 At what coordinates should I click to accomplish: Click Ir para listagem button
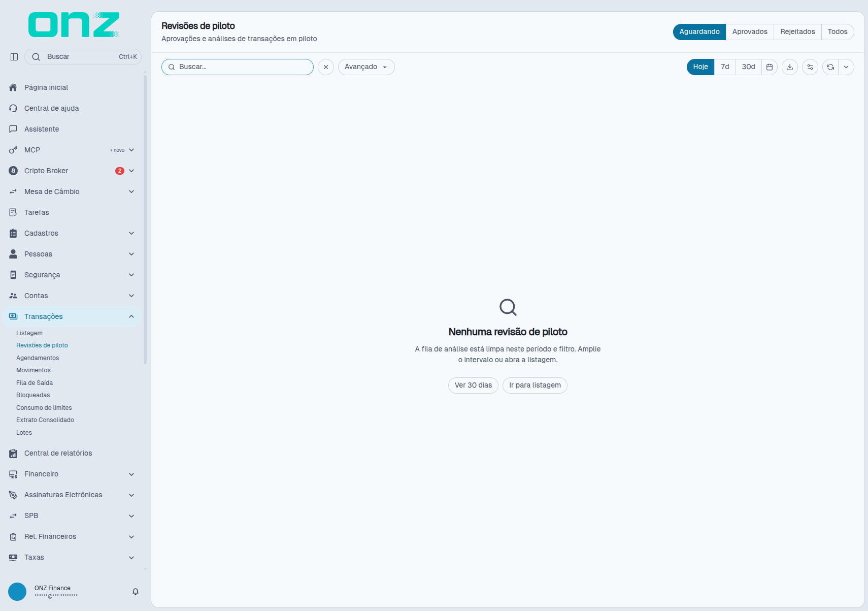(x=535, y=385)
